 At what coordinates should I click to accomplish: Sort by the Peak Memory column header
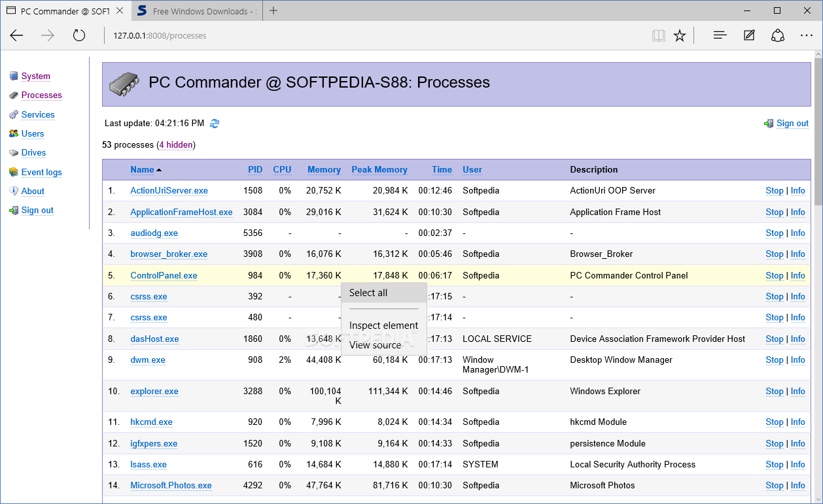click(x=379, y=169)
